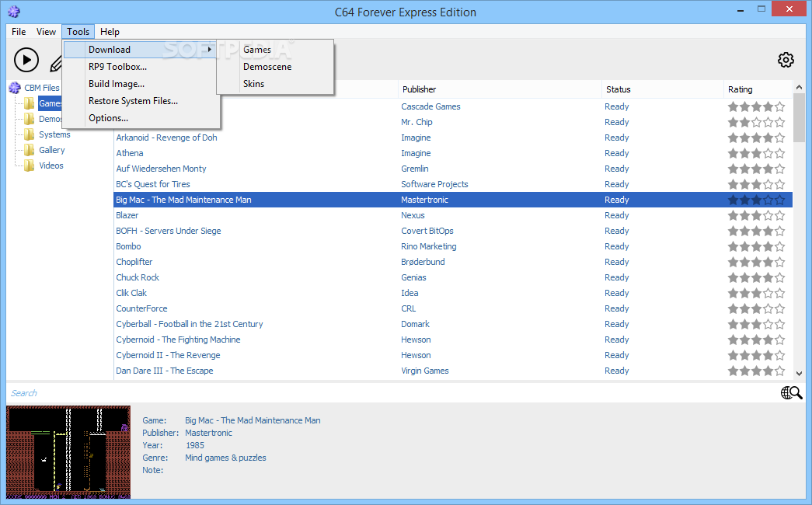Viewport: 812px width, 505px height.
Task: Set star rating on Blazer row
Action: [757, 215]
